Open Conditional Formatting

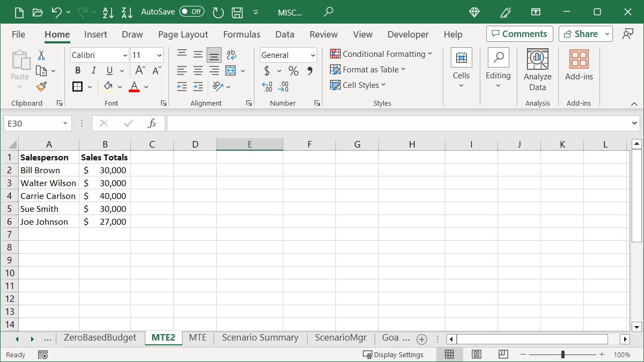382,54
